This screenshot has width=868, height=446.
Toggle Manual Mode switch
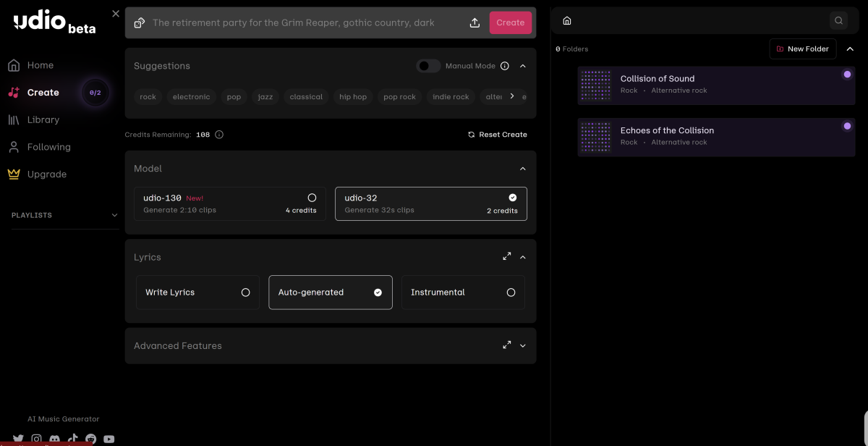(x=428, y=66)
